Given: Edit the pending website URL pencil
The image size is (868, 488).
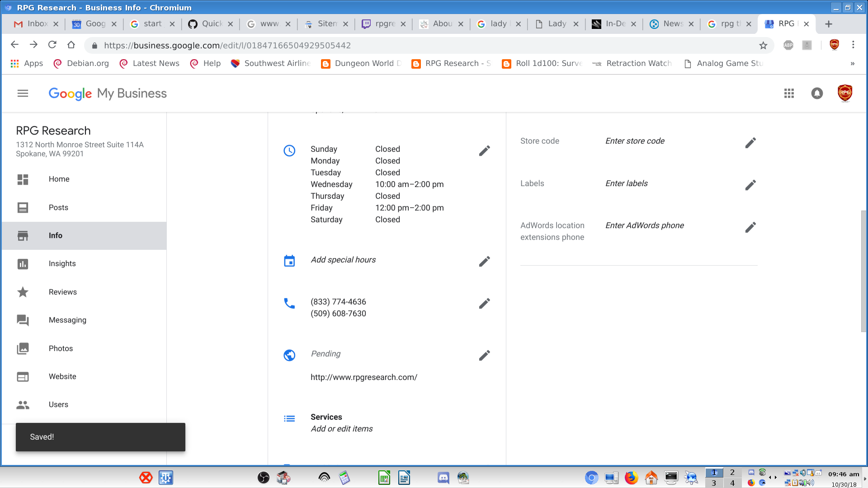Looking at the screenshot, I should click(484, 356).
